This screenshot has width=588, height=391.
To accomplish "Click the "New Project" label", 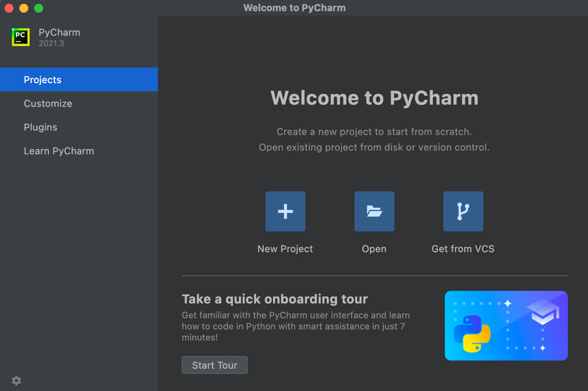I will (x=285, y=249).
